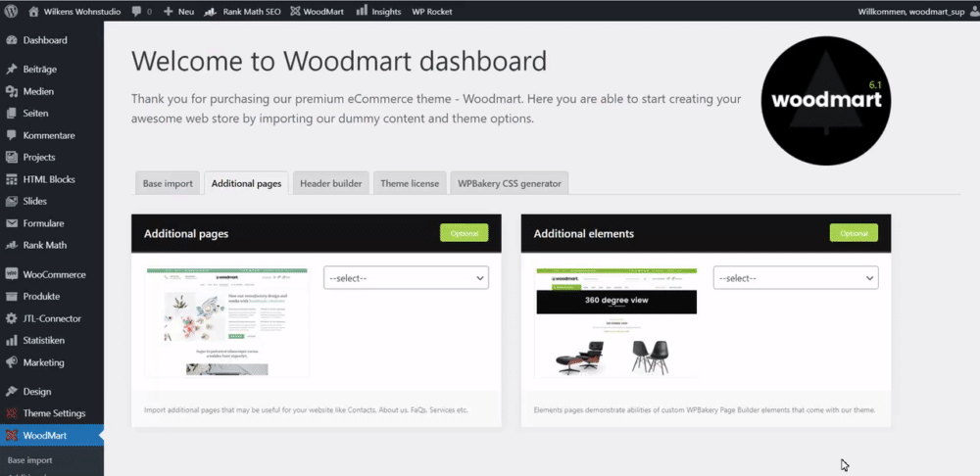The width and height of the screenshot is (980, 476).
Task: Select the Additional pages tab
Action: pos(246,184)
